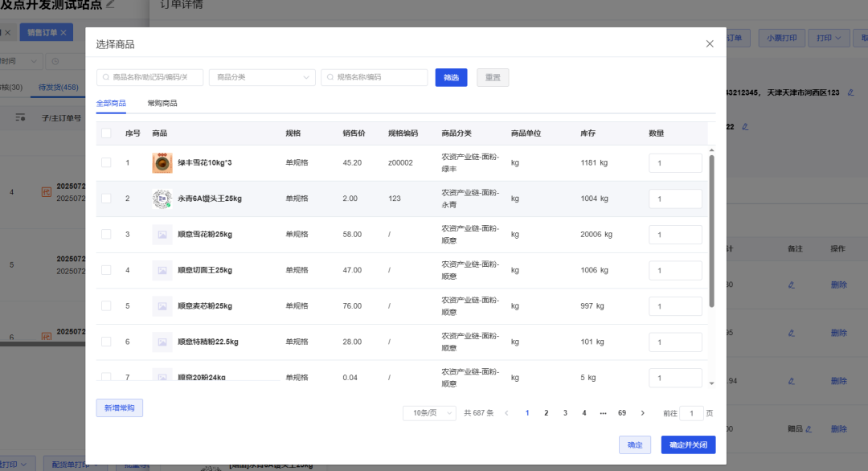Go to next page arrow

click(643, 413)
